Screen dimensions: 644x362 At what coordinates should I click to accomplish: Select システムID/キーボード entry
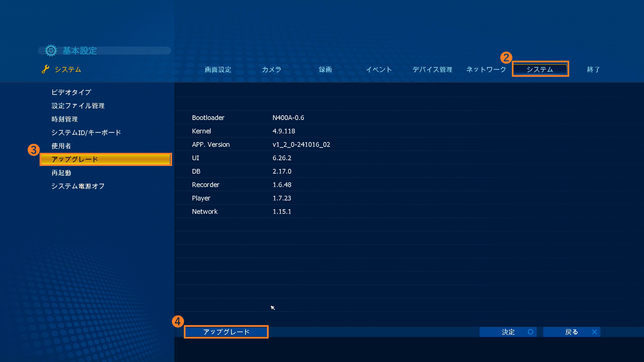[86, 132]
